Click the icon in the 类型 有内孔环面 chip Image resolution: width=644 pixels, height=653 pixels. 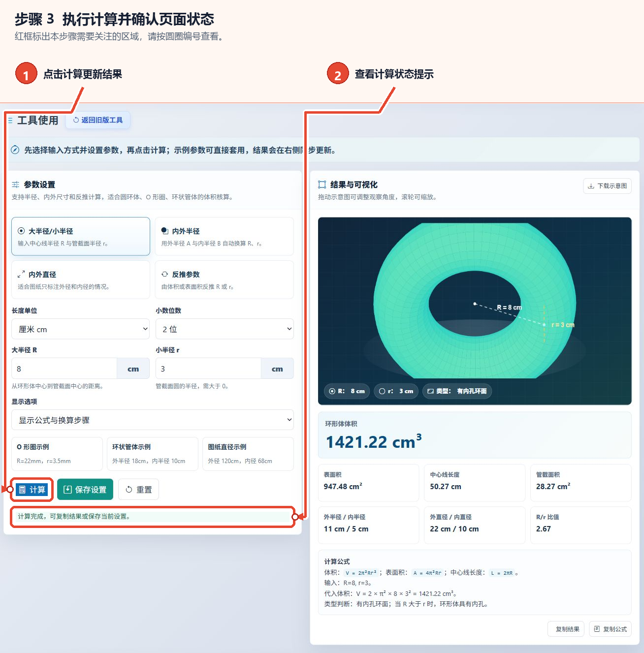(430, 391)
